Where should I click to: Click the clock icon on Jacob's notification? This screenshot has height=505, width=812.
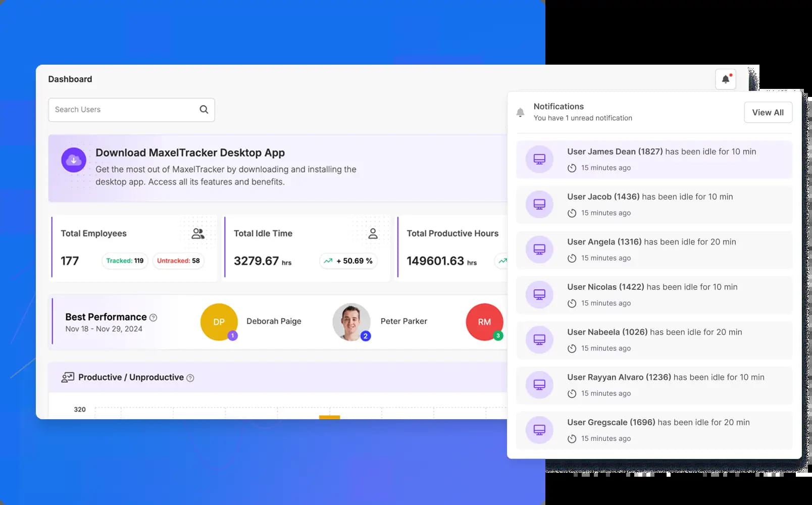572,213
